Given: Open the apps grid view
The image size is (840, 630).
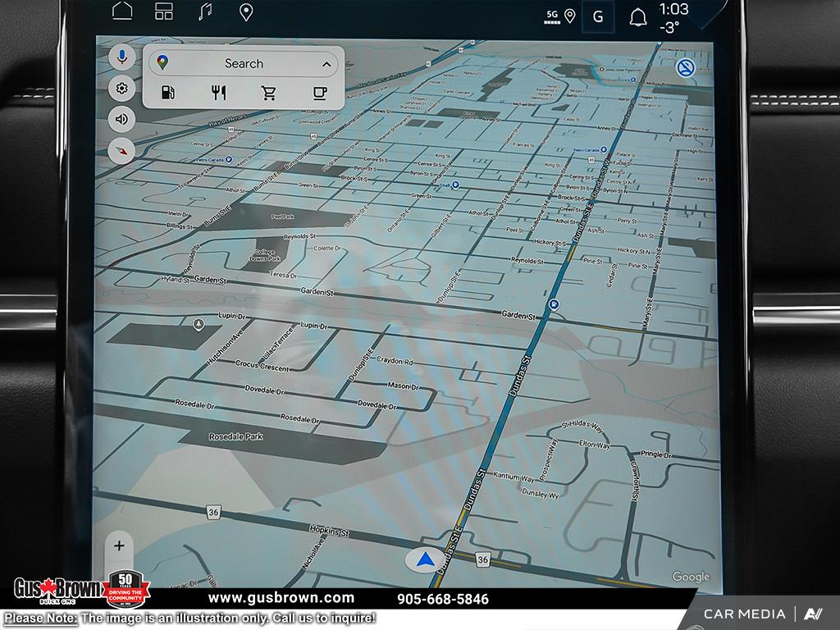Looking at the screenshot, I should 164,11.
